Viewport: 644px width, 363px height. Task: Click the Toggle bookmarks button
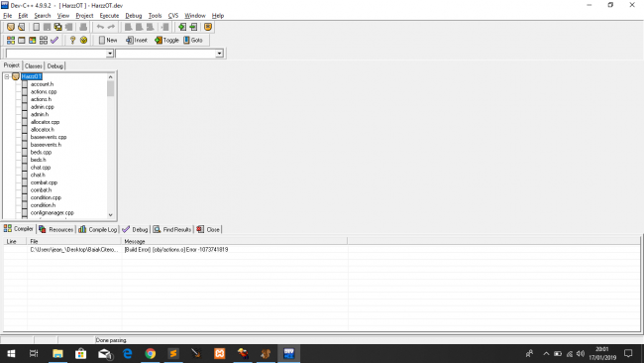166,41
